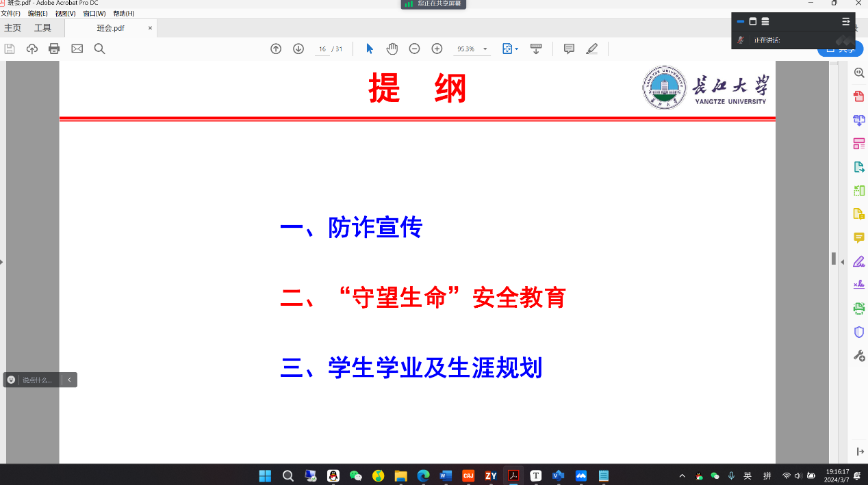Open the Create PDF tool in right sidebar
The height and width of the screenshot is (485, 868).
click(858, 96)
